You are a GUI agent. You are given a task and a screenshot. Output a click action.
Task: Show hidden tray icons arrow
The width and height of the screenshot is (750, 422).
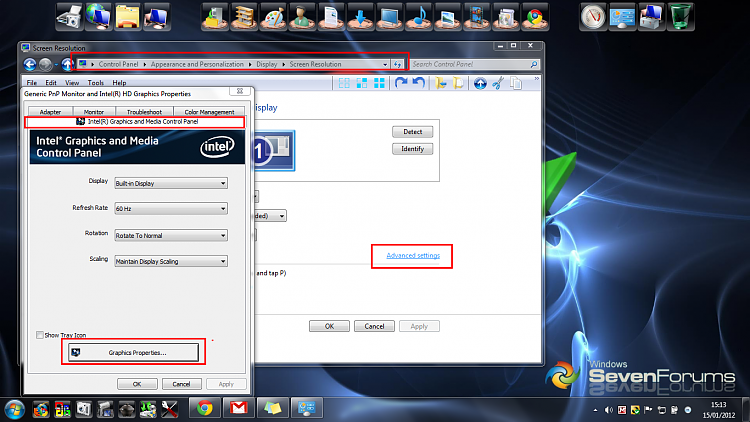(x=595, y=410)
